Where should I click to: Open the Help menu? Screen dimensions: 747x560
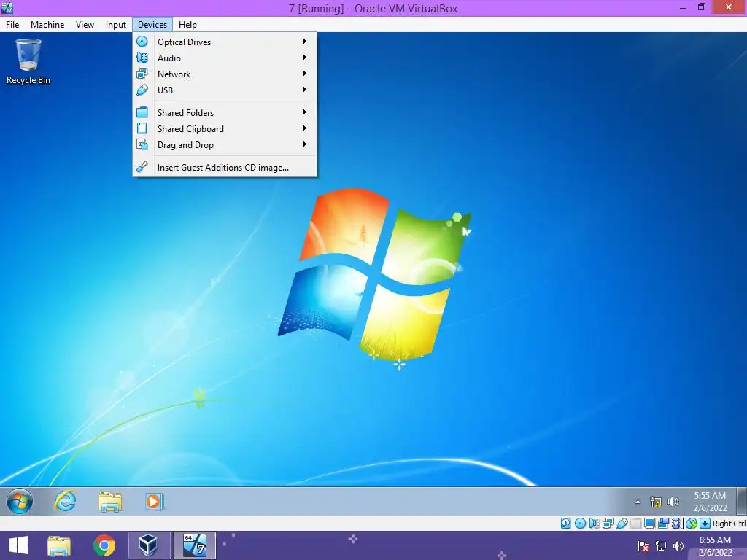[x=187, y=25]
